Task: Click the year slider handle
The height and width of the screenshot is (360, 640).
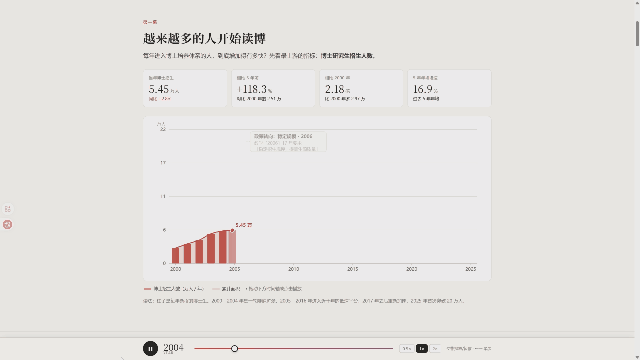Action: point(234,349)
